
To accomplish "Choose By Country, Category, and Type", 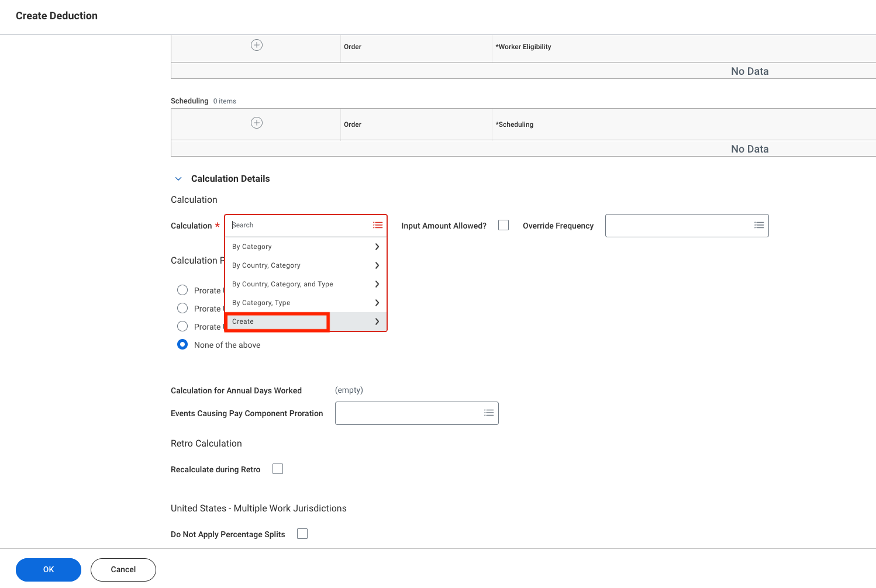I will tap(306, 284).
